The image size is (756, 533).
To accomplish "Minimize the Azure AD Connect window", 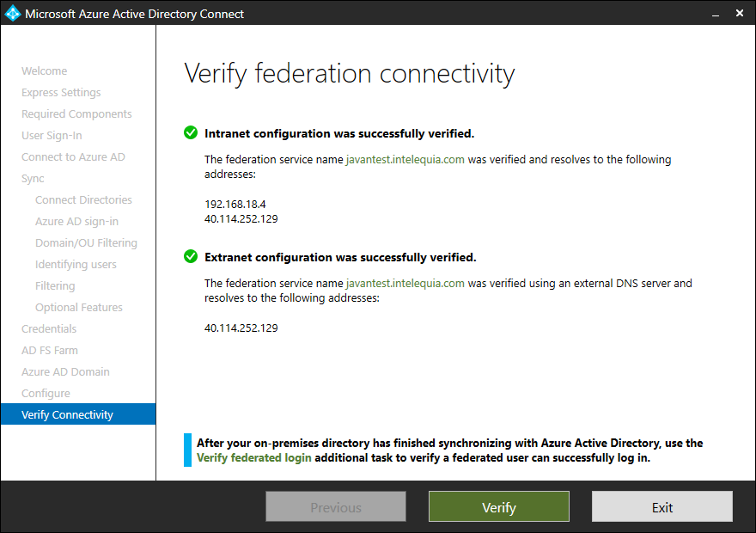I will pos(716,14).
